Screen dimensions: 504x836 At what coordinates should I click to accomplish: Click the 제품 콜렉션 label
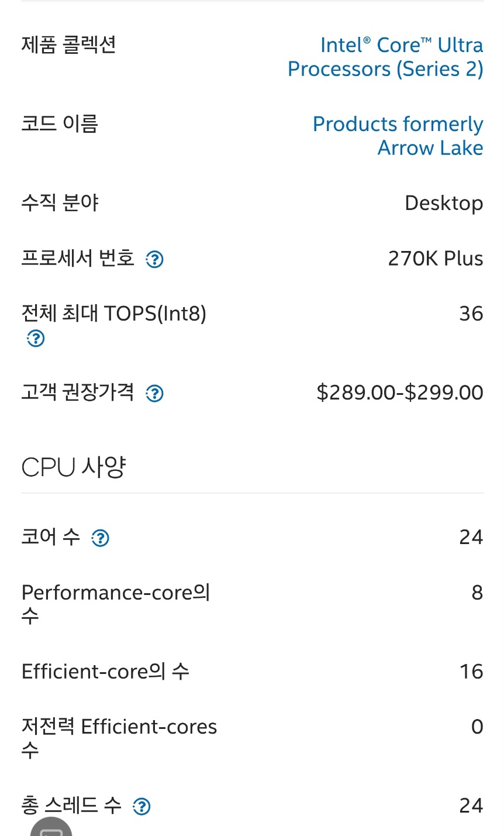pyautogui.click(x=68, y=44)
